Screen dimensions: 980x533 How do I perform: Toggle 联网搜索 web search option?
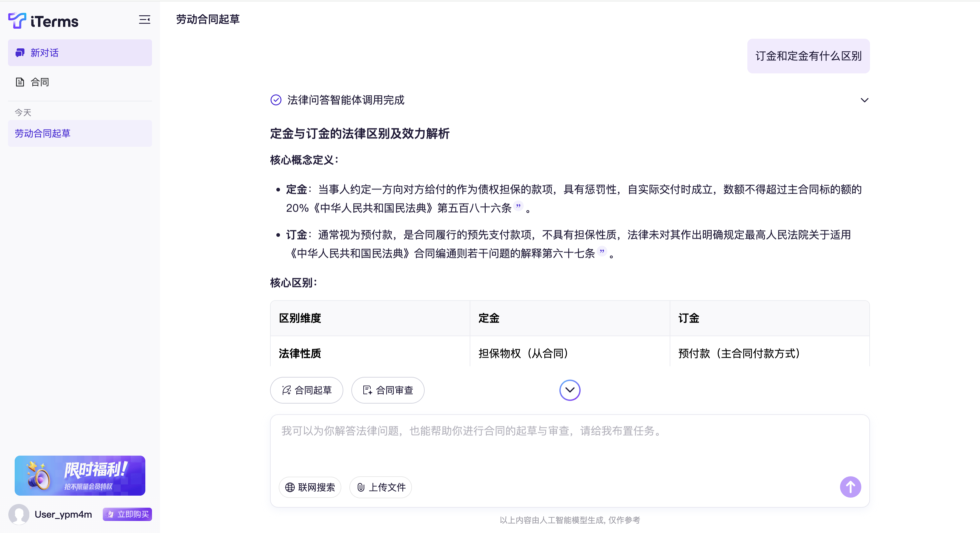point(310,487)
